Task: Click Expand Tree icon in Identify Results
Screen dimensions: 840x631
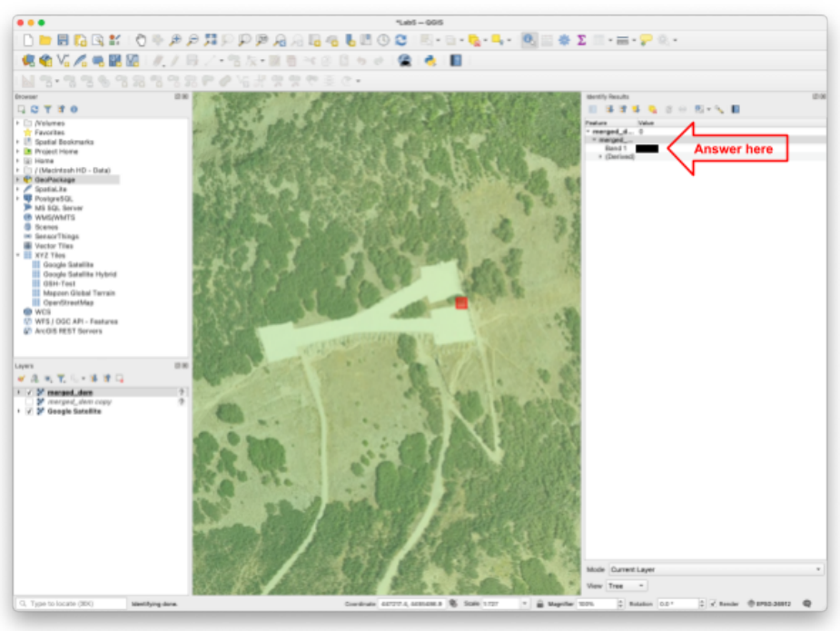Action: pyautogui.click(x=609, y=109)
